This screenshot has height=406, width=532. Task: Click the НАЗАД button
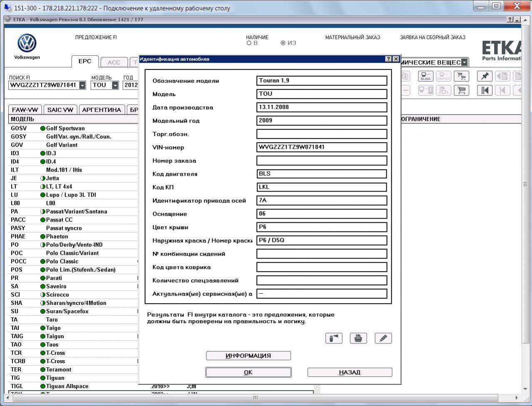click(350, 372)
